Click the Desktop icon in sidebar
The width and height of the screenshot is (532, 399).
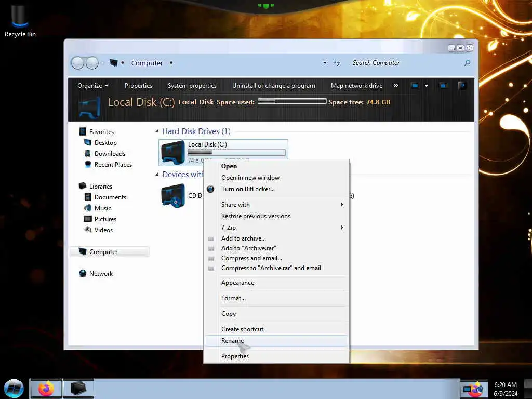pos(88,142)
